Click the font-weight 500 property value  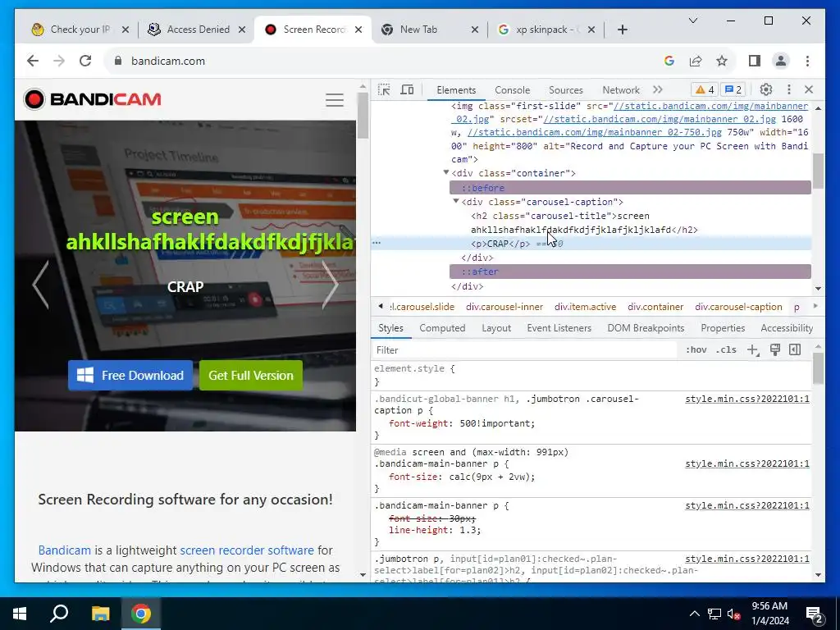(x=496, y=423)
